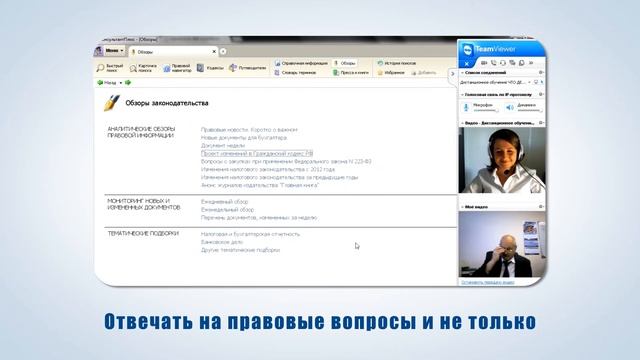This screenshot has width=640, height=360.
Task: Open Голосовая связь section settings gear
Action: pyautogui.click(x=541, y=95)
